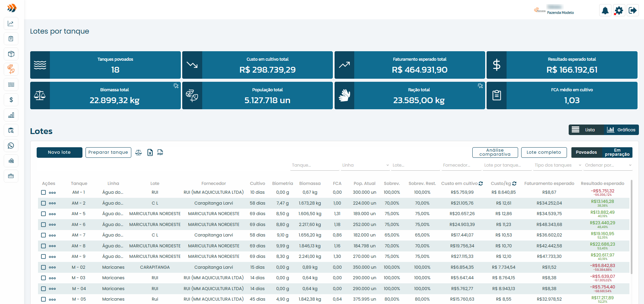Open the inventory box sidebar icon
The image size is (644, 304).
tap(11, 54)
